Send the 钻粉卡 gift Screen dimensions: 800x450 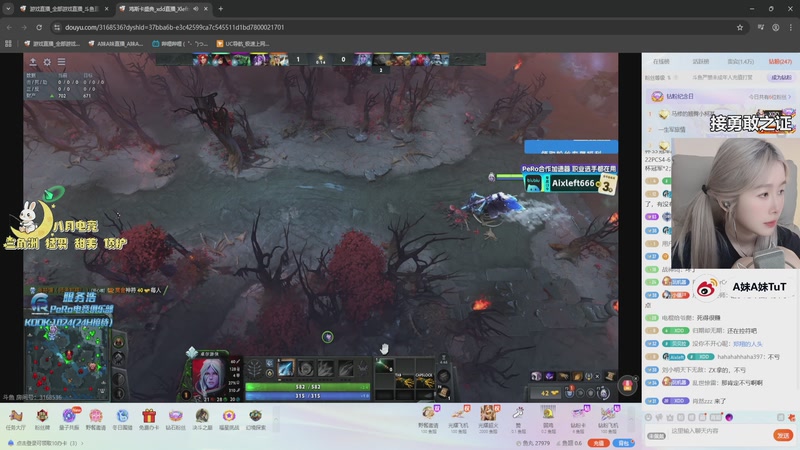(x=578, y=419)
